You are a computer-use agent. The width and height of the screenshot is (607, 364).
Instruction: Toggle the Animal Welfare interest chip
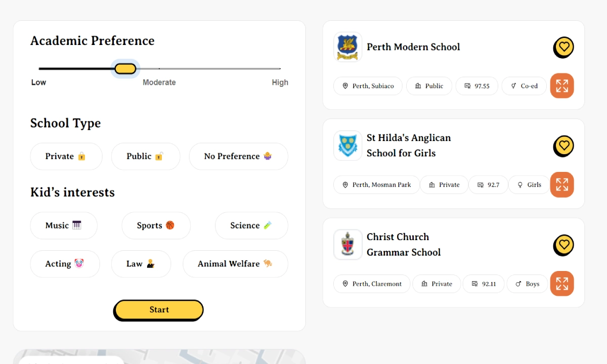coord(236,264)
